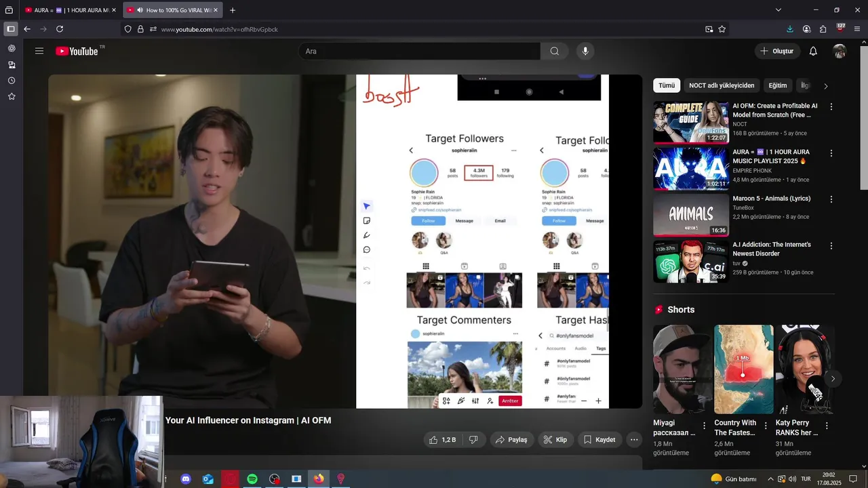Switch to How to 100% Go VIRAL tab
Image resolution: width=868 pixels, height=488 pixels.
coord(174,10)
